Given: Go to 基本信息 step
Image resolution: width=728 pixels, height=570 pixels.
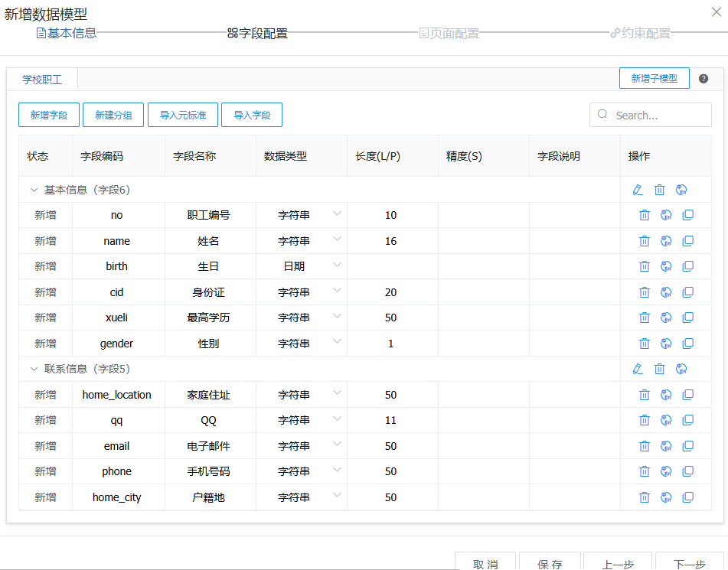Looking at the screenshot, I should click(x=67, y=33).
